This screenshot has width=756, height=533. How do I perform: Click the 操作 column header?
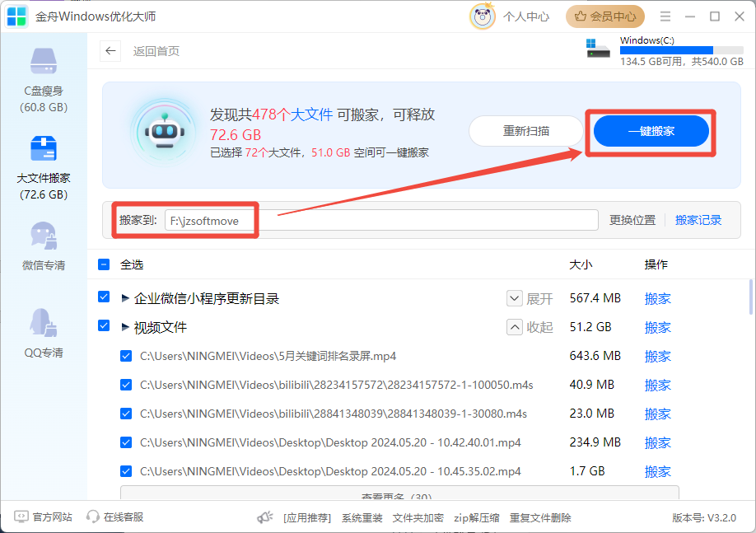656,264
